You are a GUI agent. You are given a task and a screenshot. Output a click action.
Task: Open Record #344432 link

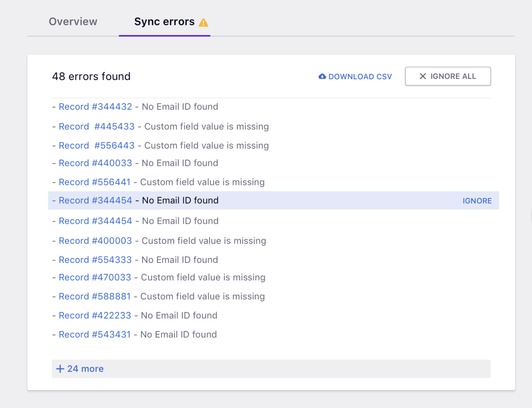[x=95, y=107]
